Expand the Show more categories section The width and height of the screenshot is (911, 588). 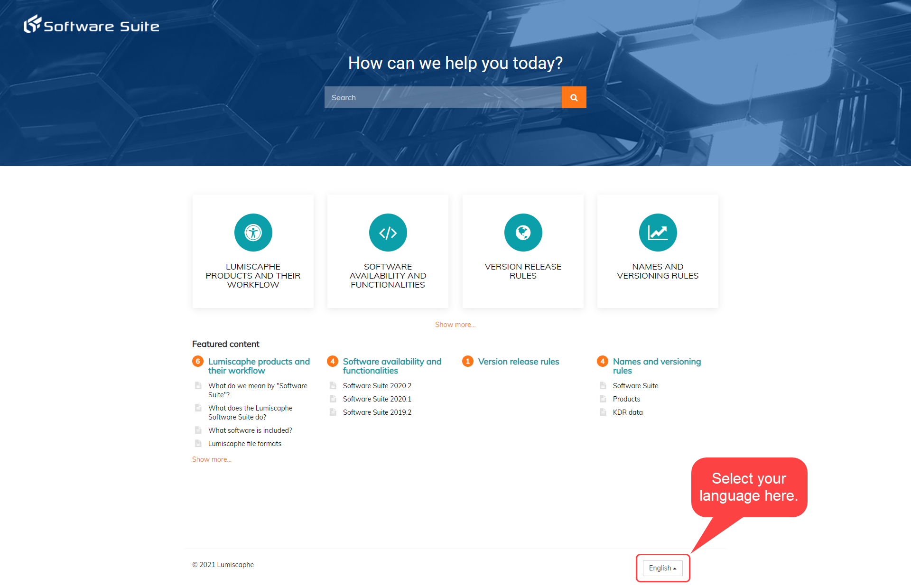455,324
